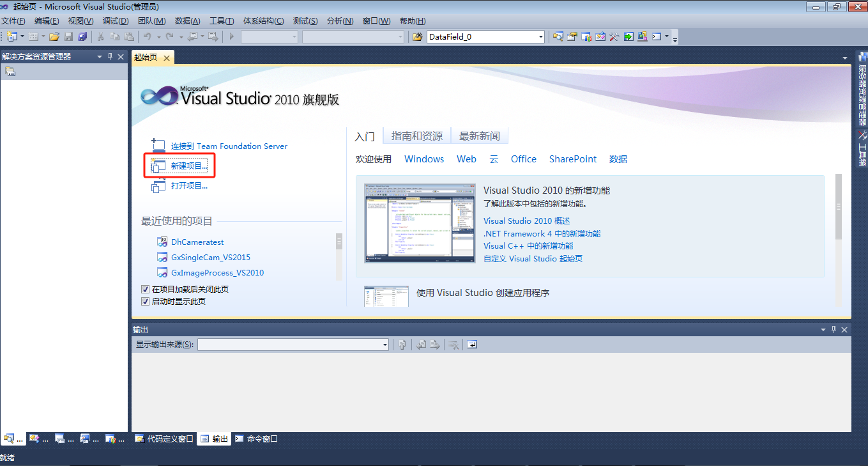Open Object Browser via toolbar icon
868x466 pixels.
click(600, 36)
